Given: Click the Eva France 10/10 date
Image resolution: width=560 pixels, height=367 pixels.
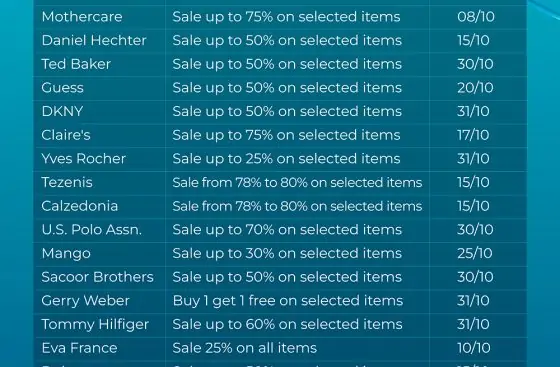Looking at the screenshot, I should pos(474,348).
